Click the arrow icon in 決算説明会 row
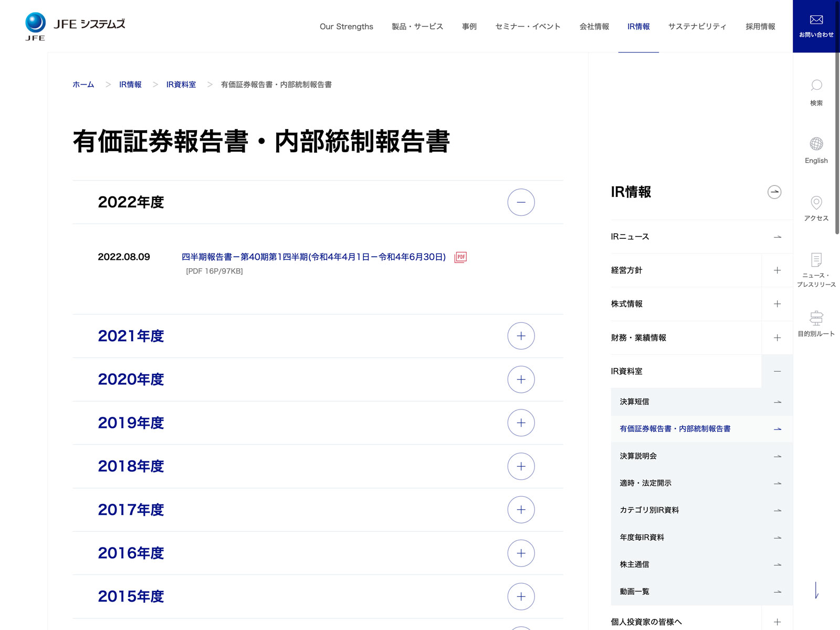The image size is (840, 630). pyautogui.click(x=778, y=456)
